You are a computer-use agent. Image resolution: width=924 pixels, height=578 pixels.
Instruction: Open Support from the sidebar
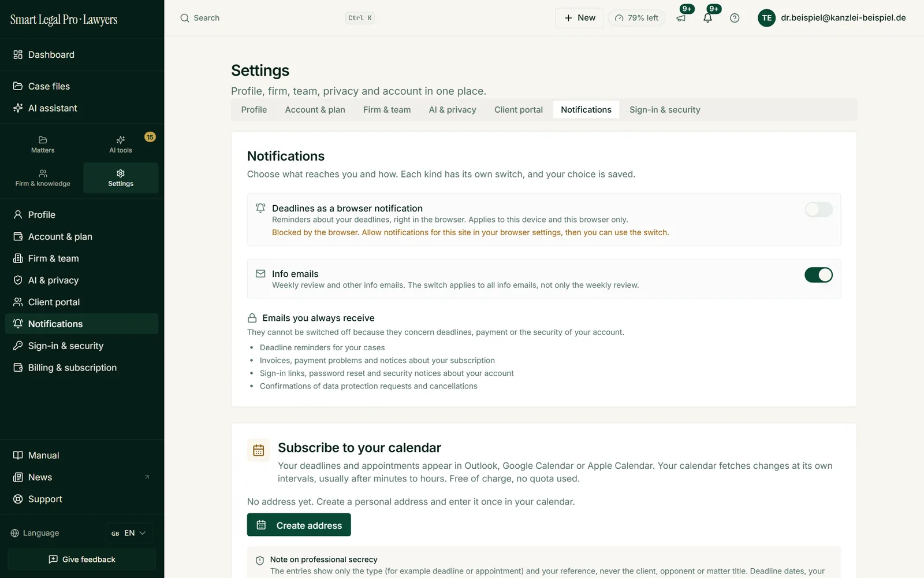pyautogui.click(x=82, y=499)
